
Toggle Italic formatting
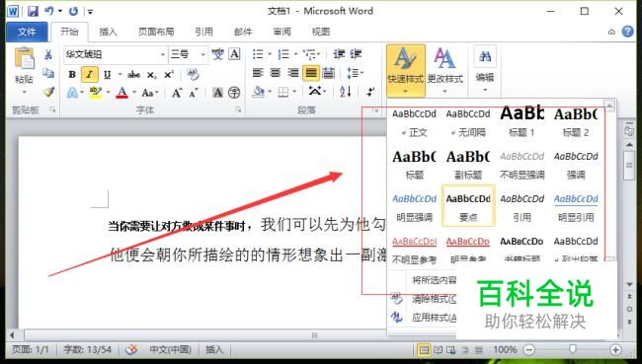[x=89, y=74]
